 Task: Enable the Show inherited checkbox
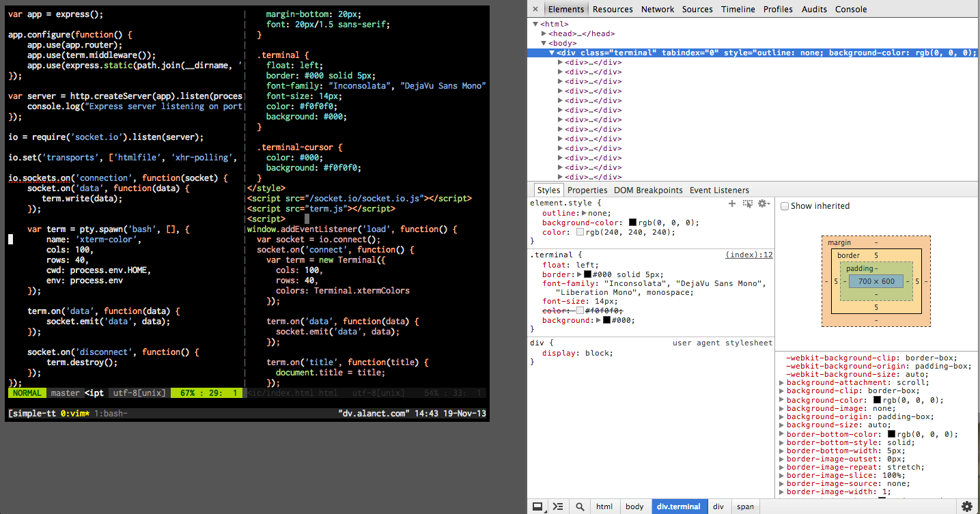(x=785, y=206)
